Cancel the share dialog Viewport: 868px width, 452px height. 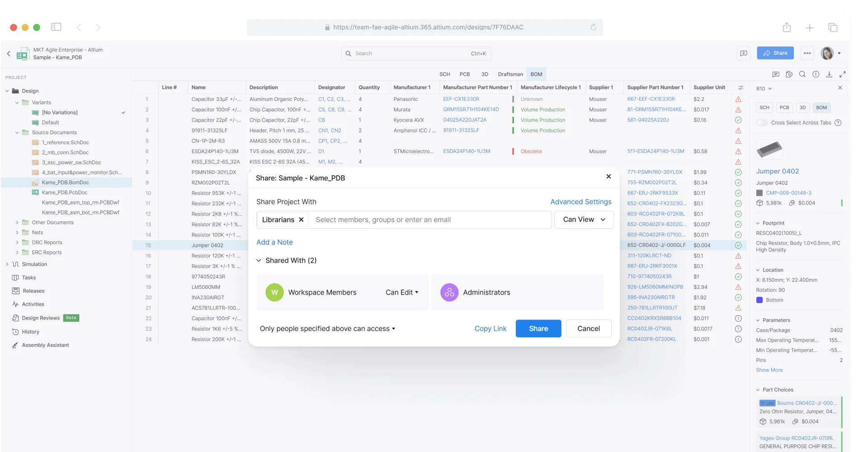(x=589, y=329)
